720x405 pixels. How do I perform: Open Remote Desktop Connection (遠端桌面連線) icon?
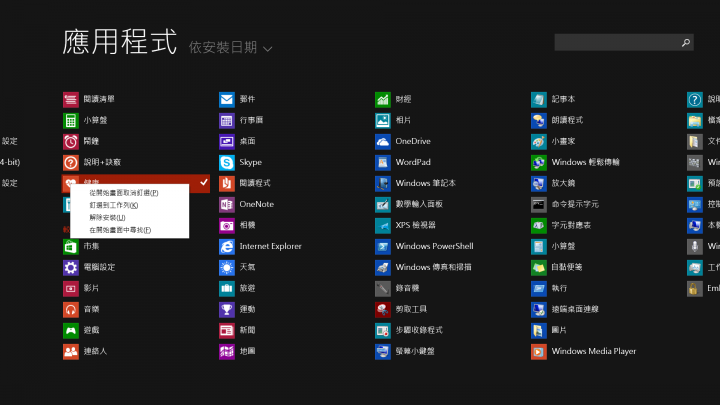(539, 309)
